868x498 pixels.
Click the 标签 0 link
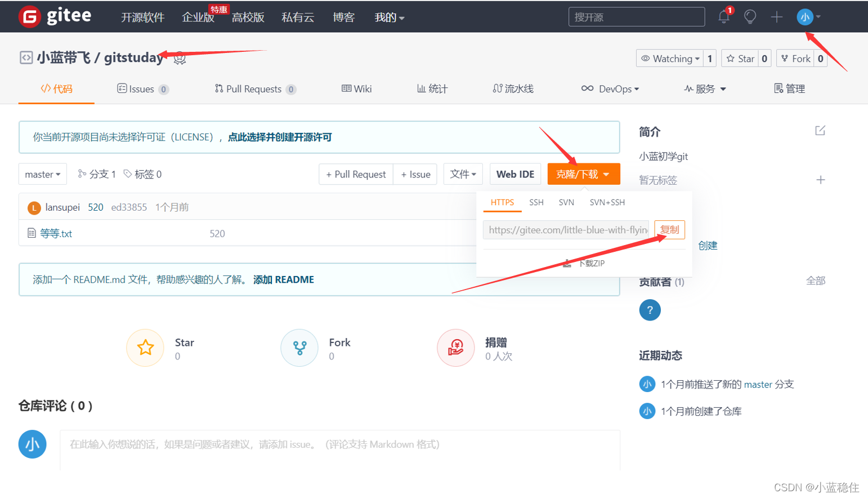(x=142, y=174)
